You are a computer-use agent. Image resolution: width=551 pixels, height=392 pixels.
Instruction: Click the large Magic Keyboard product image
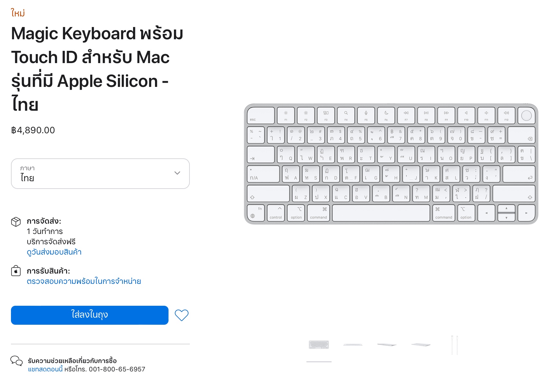pyautogui.click(x=391, y=164)
